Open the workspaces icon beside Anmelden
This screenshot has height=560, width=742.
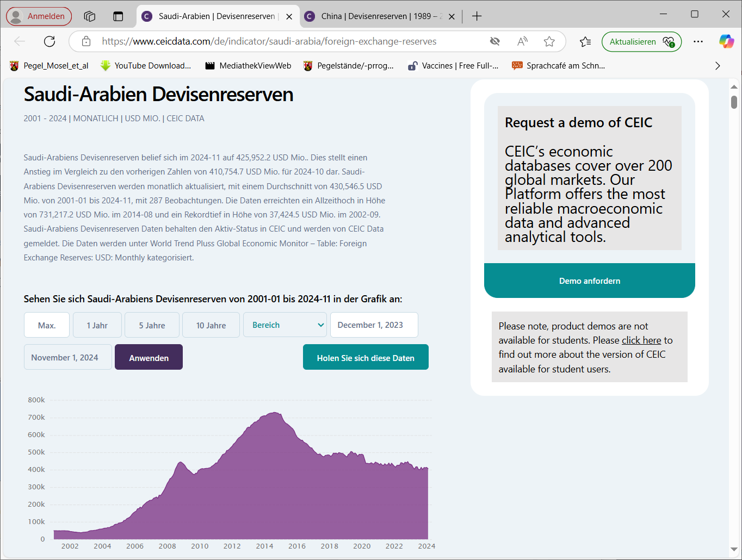coord(90,16)
